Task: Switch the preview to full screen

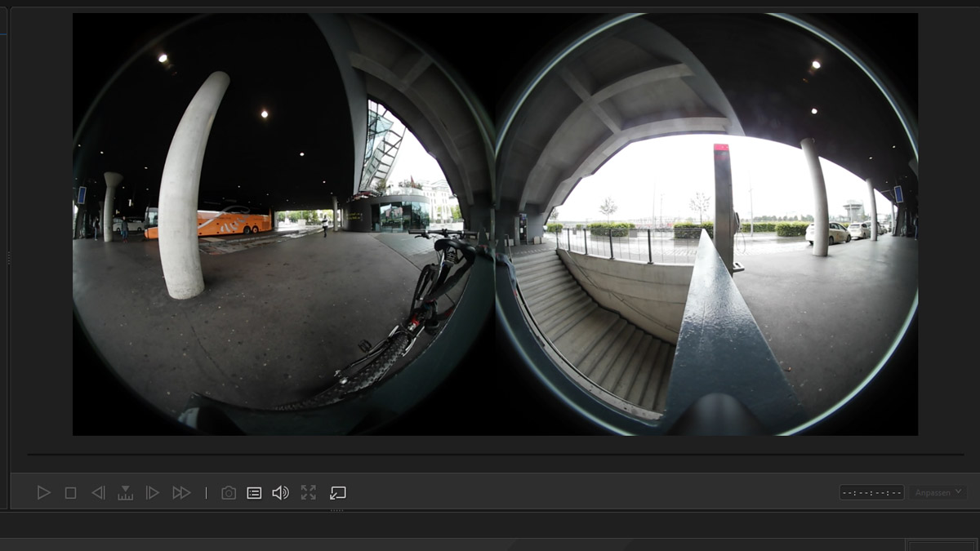Action: click(x=308, y=493)
